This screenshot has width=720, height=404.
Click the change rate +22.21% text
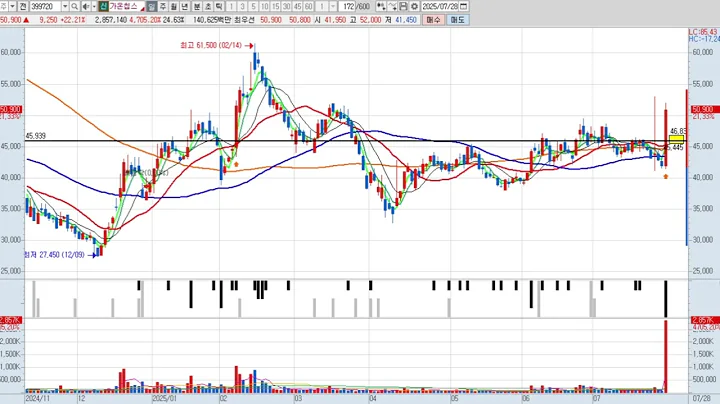pos(73,20)
